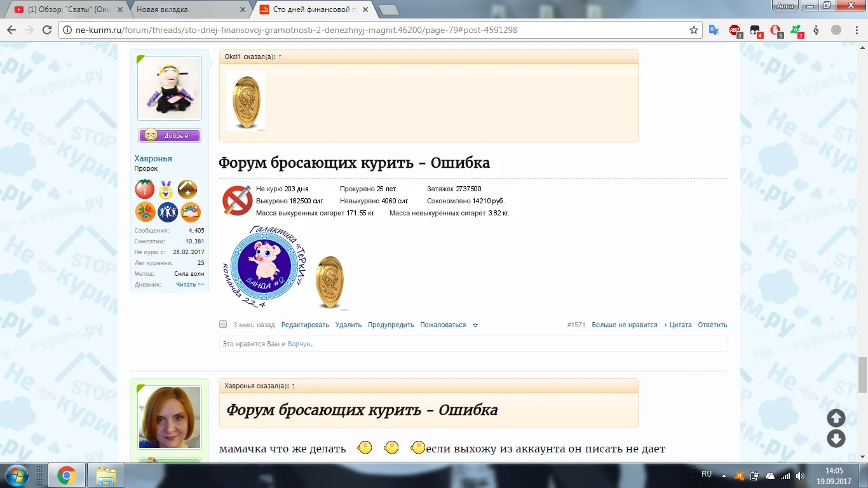Click "Больше не нравится" to unlike

click(x=625, y=325)
